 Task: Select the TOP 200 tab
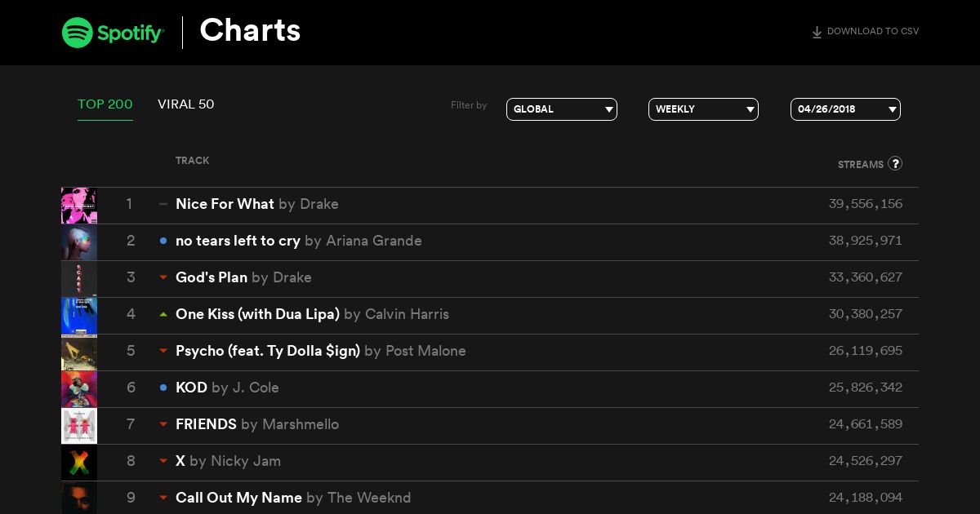tap(105, 104)
